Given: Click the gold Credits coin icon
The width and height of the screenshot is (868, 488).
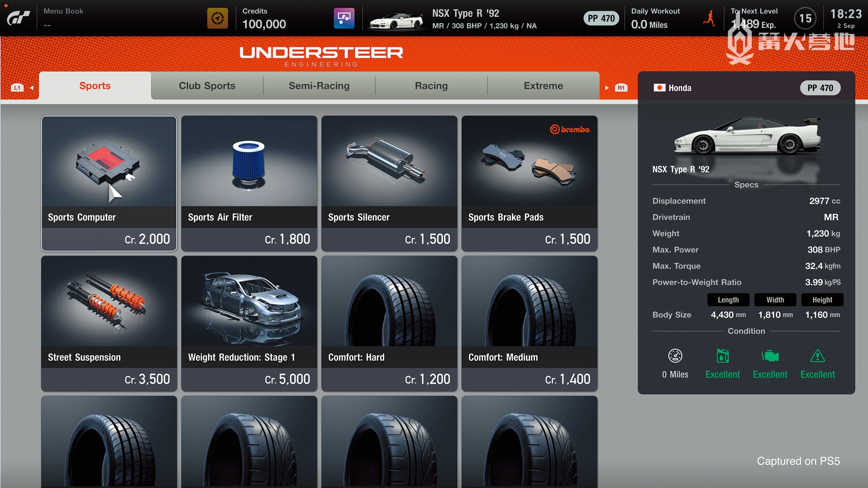Looking at the screenshot, I should [x=217, y=19].
